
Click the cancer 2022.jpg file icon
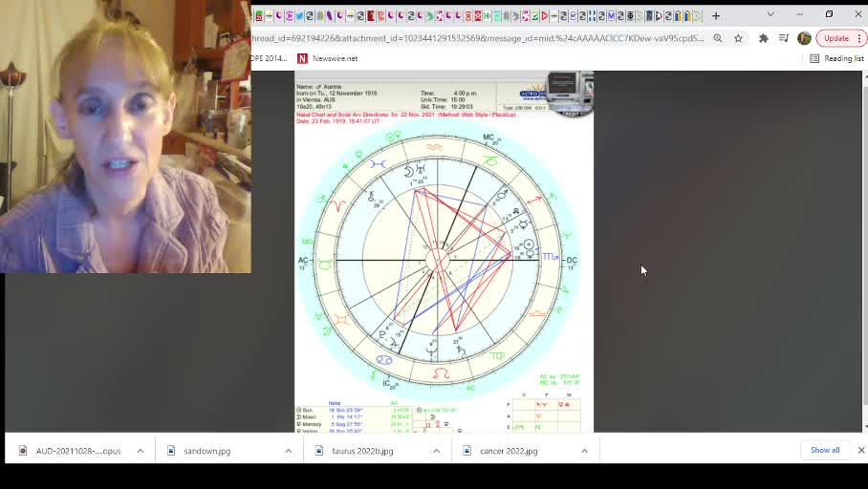pos(467,451)
